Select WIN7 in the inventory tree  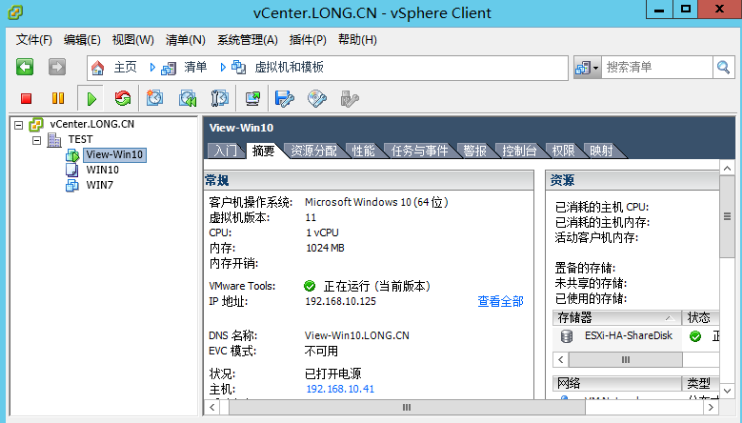click(99, 185)
